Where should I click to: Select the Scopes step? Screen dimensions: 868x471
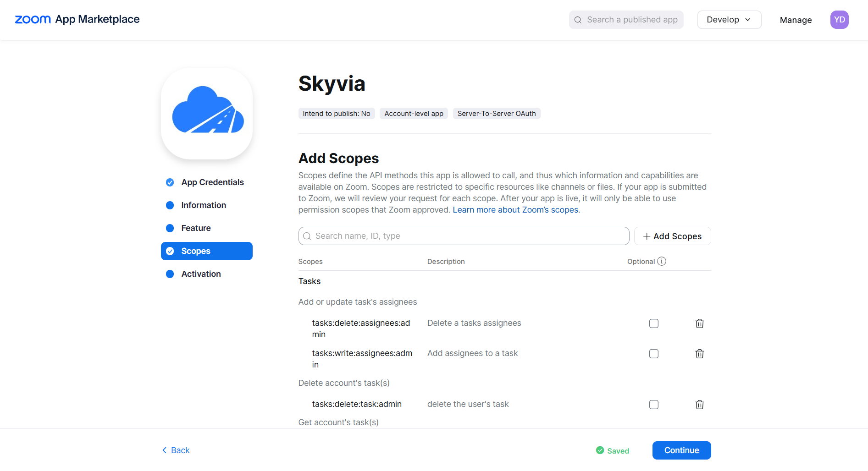click(x=207, y=251)
